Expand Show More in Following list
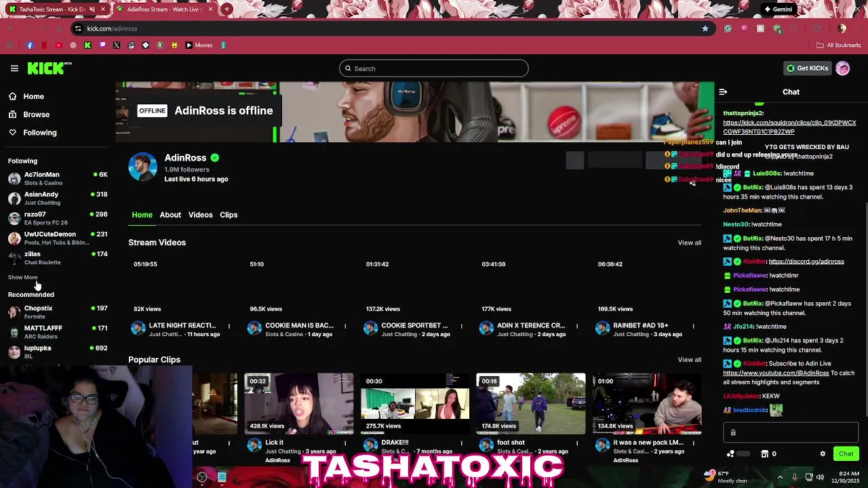The image size is (868, 488). click(x=22, y=277)
